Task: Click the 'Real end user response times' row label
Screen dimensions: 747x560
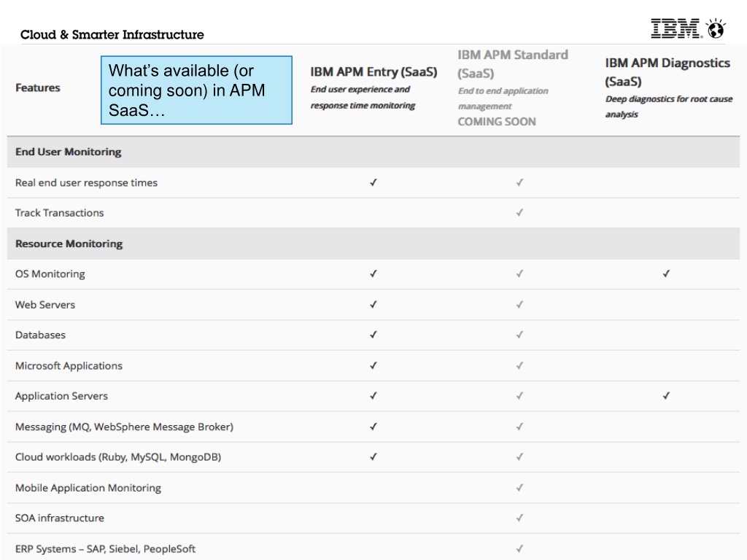Action: point(86,183)
